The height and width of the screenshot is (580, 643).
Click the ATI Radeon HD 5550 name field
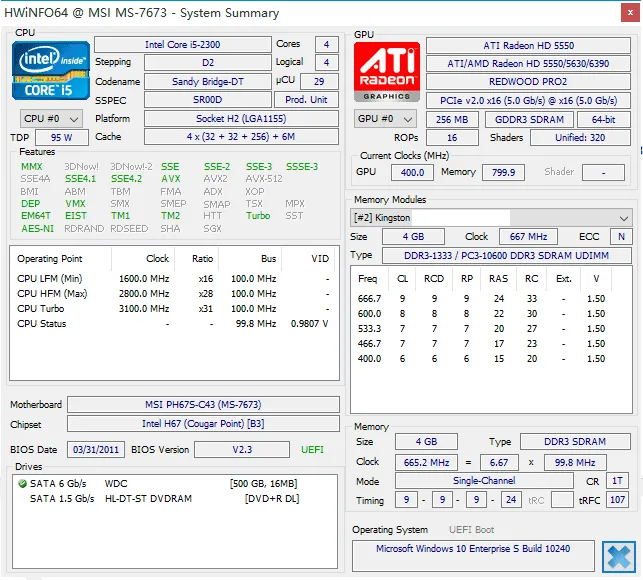(x=528, y=45)
